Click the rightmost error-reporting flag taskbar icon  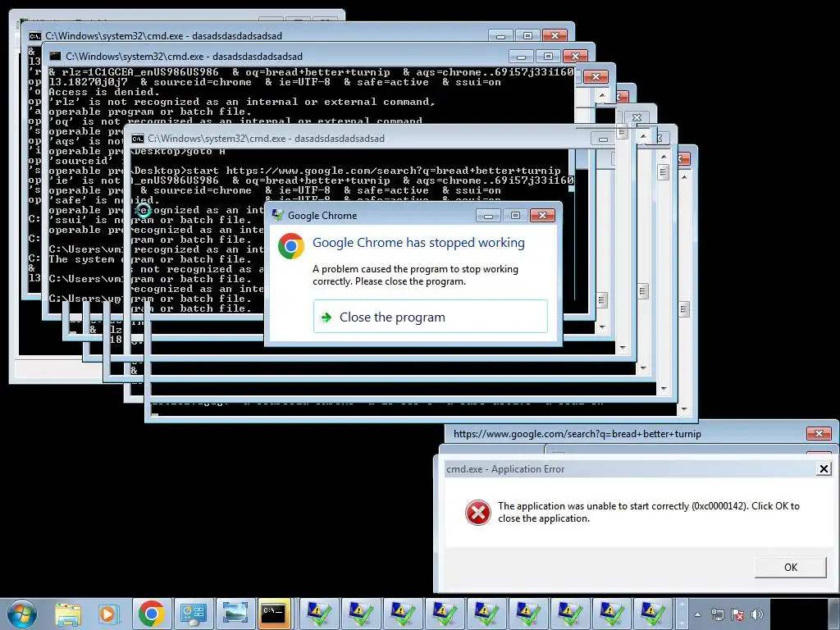pyautogui.click(x=653, y=614)
